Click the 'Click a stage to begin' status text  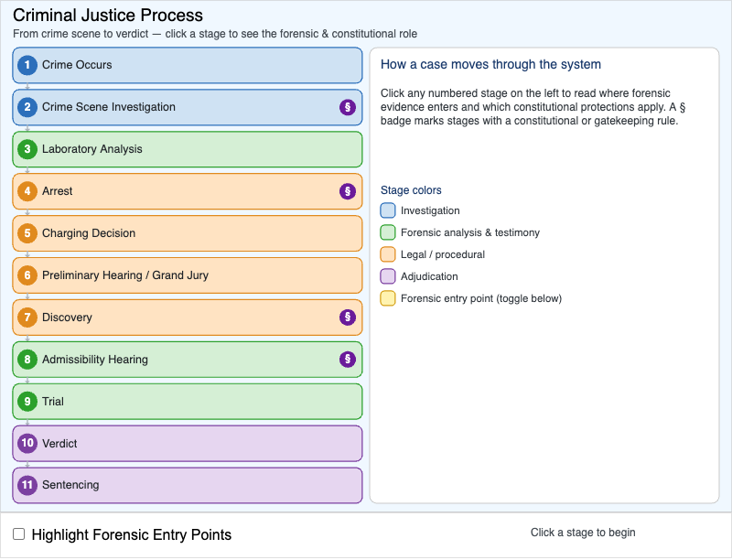[x=583, y=533]
